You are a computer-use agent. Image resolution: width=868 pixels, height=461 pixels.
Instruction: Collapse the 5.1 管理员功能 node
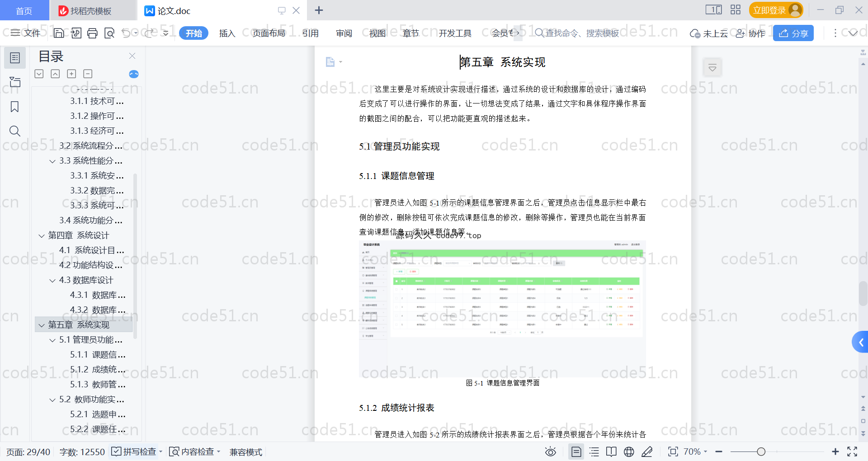[52, 340]
